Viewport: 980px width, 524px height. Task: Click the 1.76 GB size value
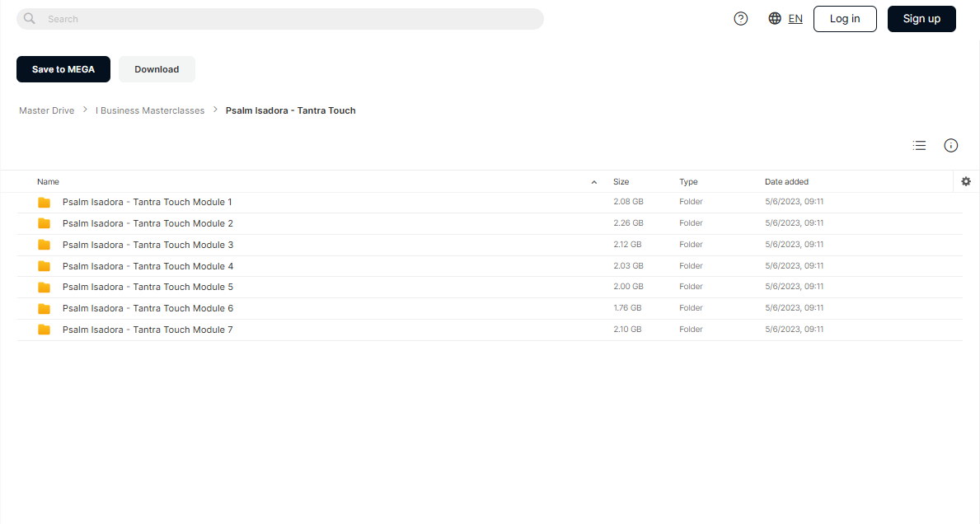[627, 307]
